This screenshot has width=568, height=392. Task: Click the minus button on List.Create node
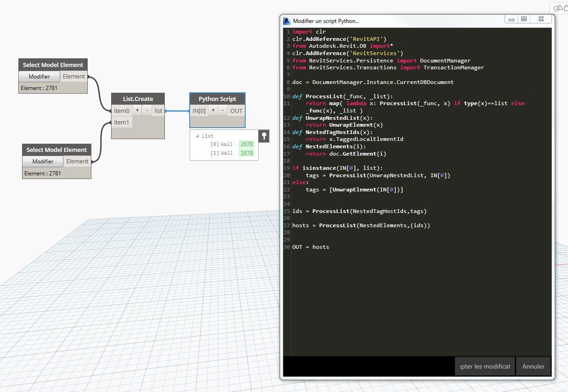(x=147, y=111)
